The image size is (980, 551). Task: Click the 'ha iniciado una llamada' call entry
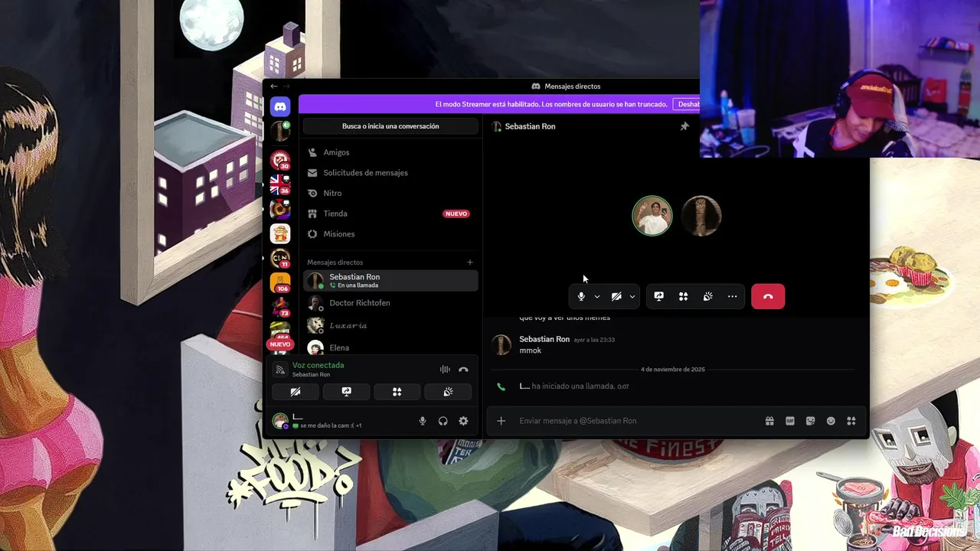(x=573, y=386)
